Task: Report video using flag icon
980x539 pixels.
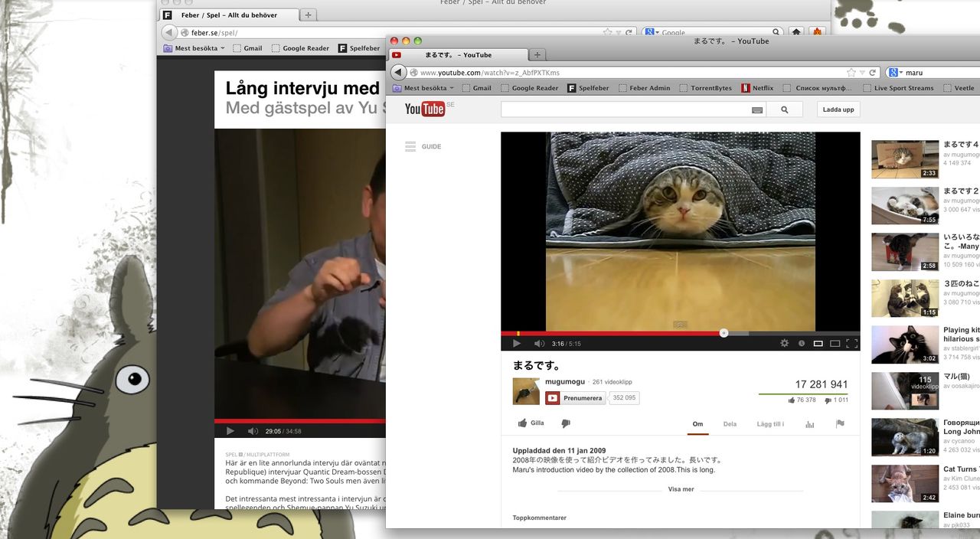Action: click(840, 423)
